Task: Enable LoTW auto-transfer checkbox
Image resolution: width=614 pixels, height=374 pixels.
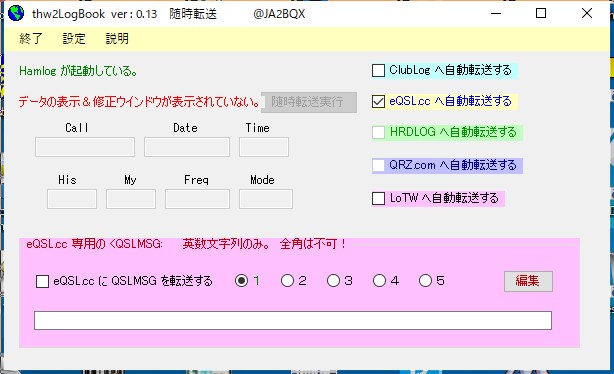Action: click(x=378, y=198)
